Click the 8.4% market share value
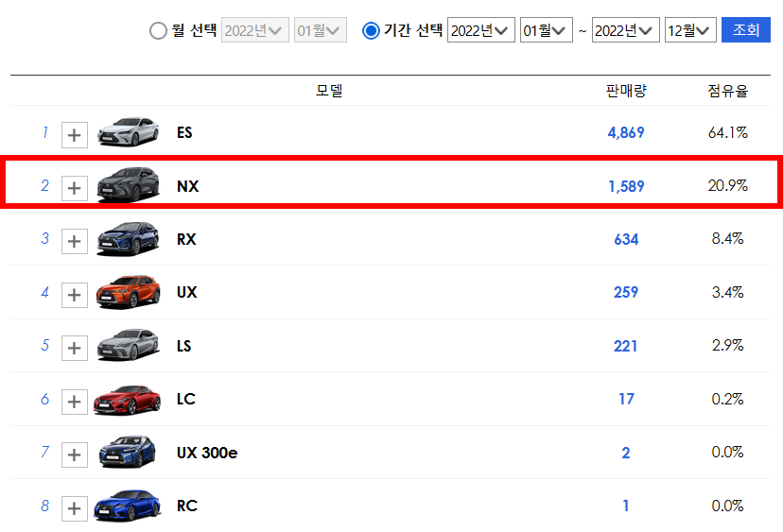 (x=727, y=238)
